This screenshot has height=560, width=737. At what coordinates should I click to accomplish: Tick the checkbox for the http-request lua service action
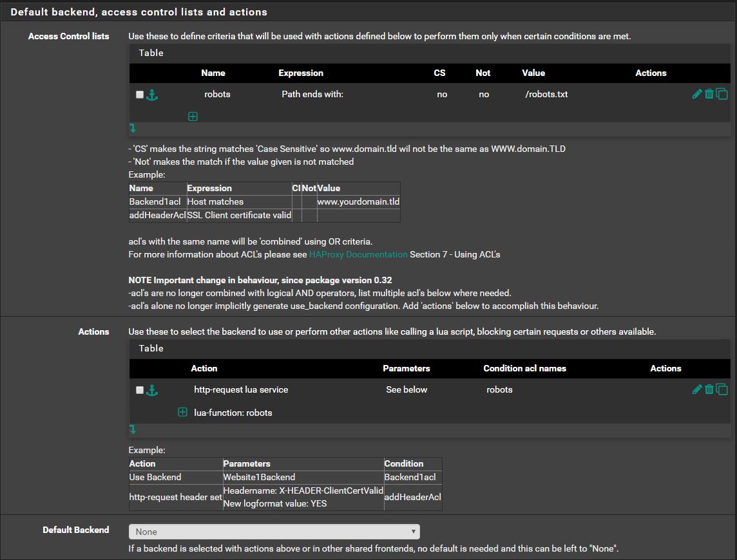(x=140, y=390)
